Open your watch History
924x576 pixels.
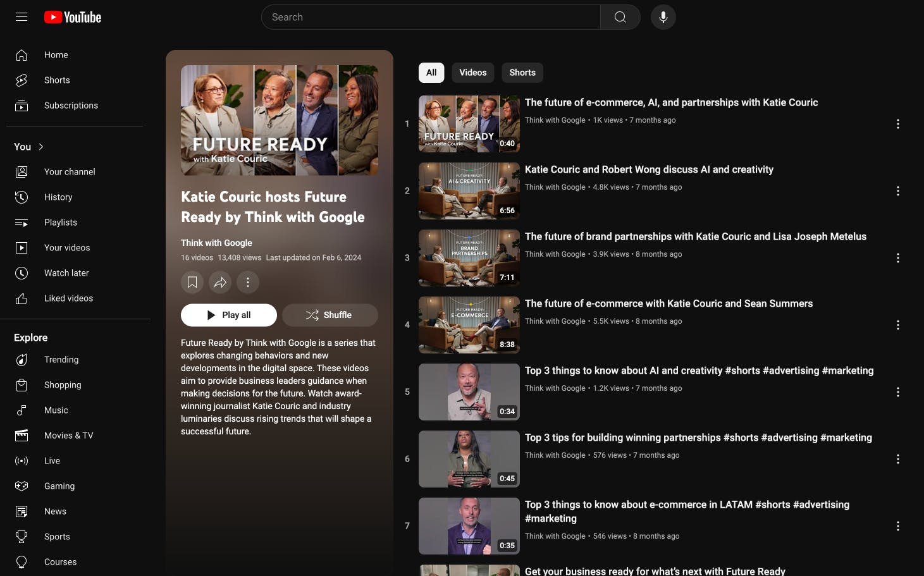pyautogui.click(x=58, y=197)
